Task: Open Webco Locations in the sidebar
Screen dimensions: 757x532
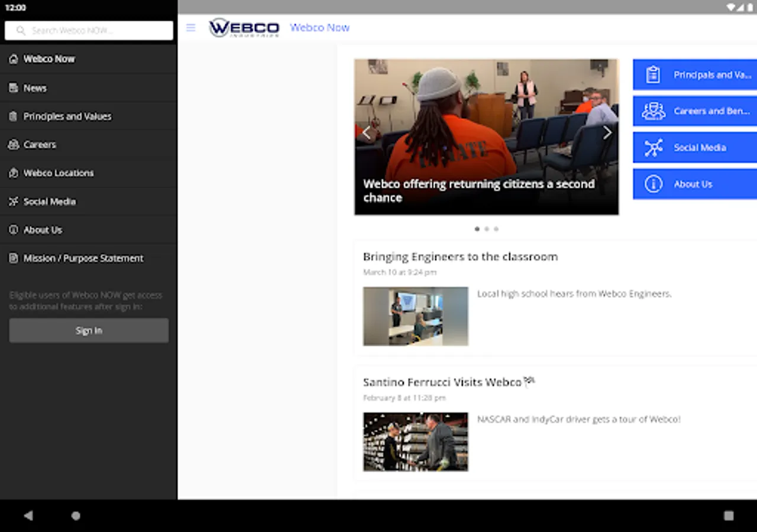Action: [89, 173]
